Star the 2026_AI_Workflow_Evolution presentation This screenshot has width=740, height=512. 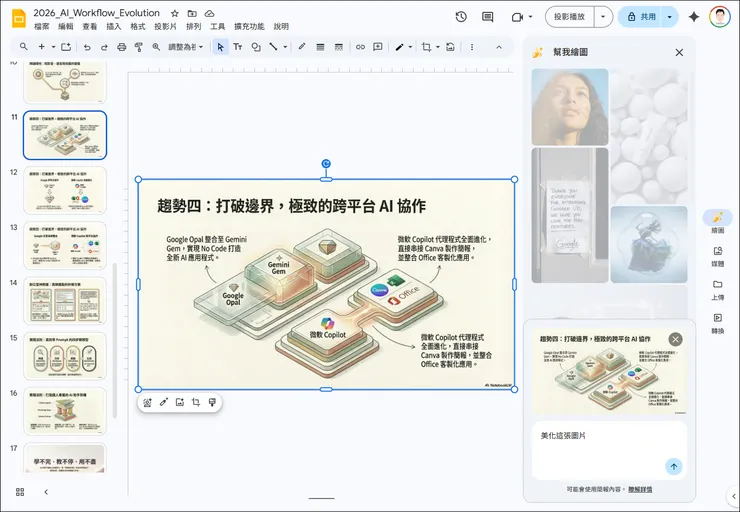point(175,13)
